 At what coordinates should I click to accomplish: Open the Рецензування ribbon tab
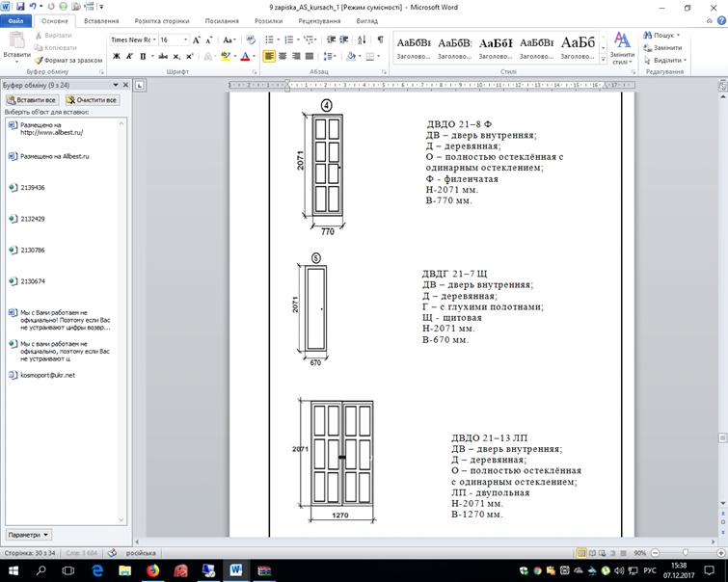(x=318, y=20)
